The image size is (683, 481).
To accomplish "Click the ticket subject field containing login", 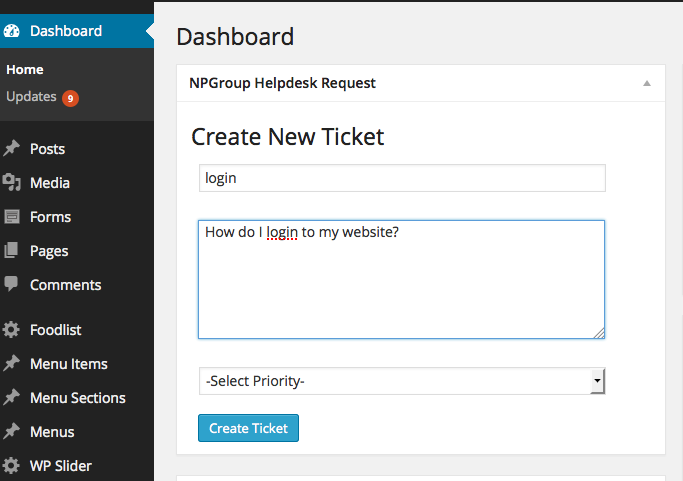I will click(402, 178).
